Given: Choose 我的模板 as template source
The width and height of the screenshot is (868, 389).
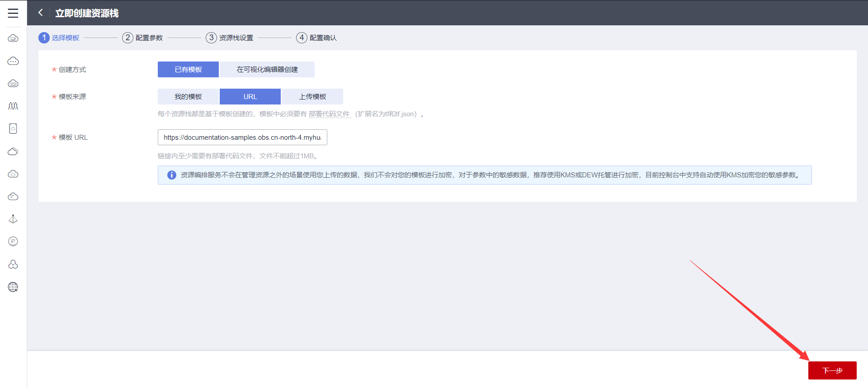Looking at the screenshot, I should click(188, 97).
